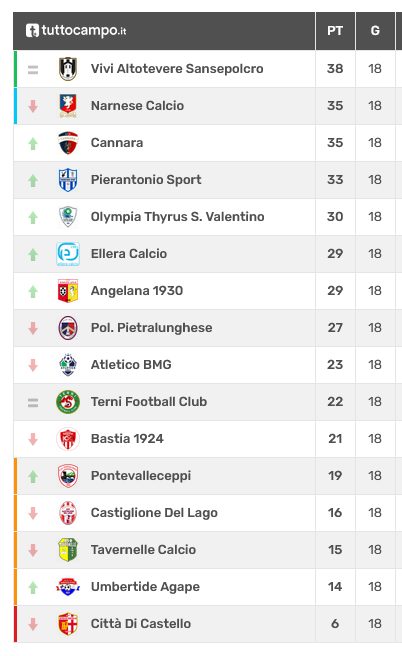Image resolution: width=402 pixels, height=656 pixels.
Task: Open the Città Di Castello crest
Action: pos(68,624)
